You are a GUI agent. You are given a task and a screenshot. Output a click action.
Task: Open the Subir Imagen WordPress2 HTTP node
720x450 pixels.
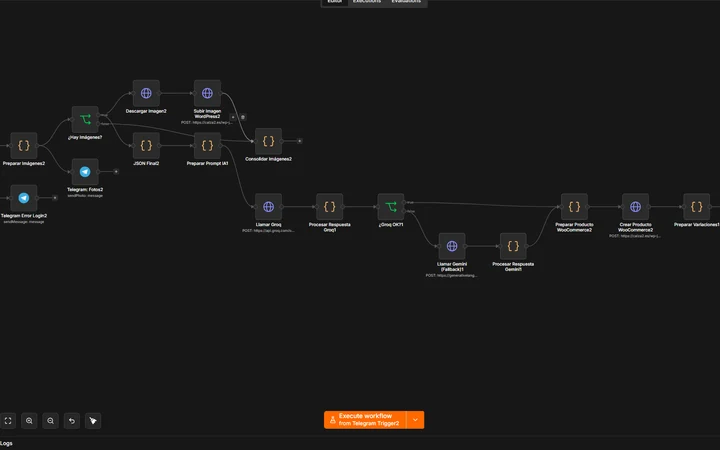pos(207,93)
